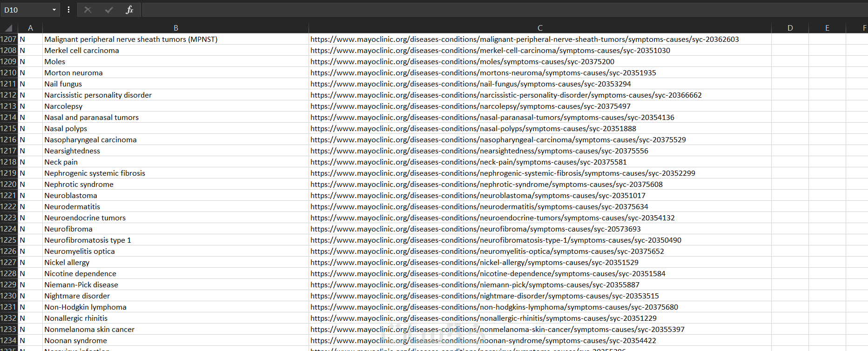Open the neuroblastoma Mayo Clinic URL
This screenshot has height=351, width=868.
pyautogui.click(x=478, y=195)
